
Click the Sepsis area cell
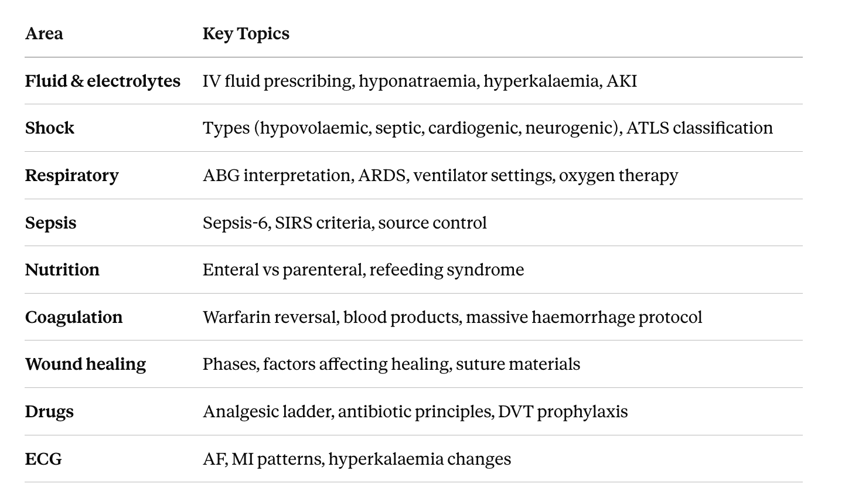[50, 223]
